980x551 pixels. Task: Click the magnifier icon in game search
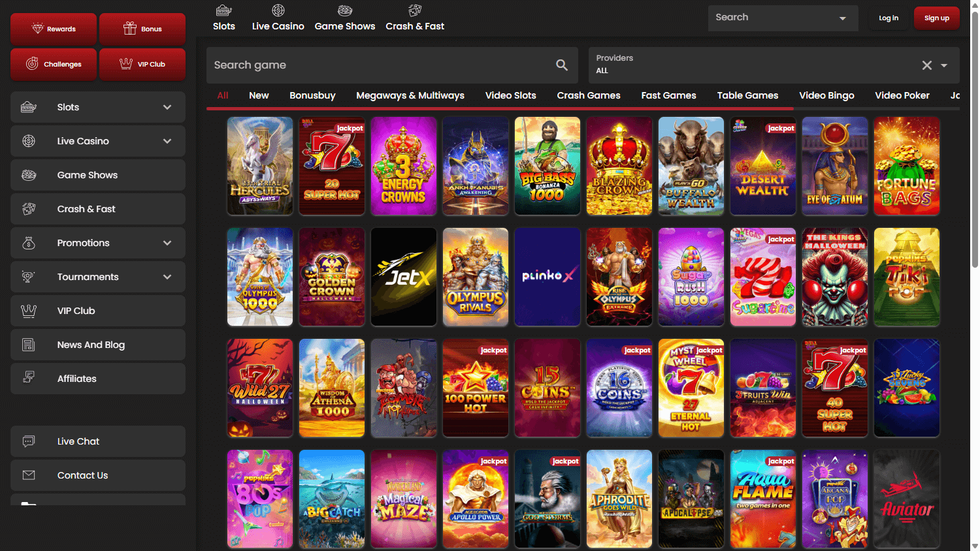[562, 65]
